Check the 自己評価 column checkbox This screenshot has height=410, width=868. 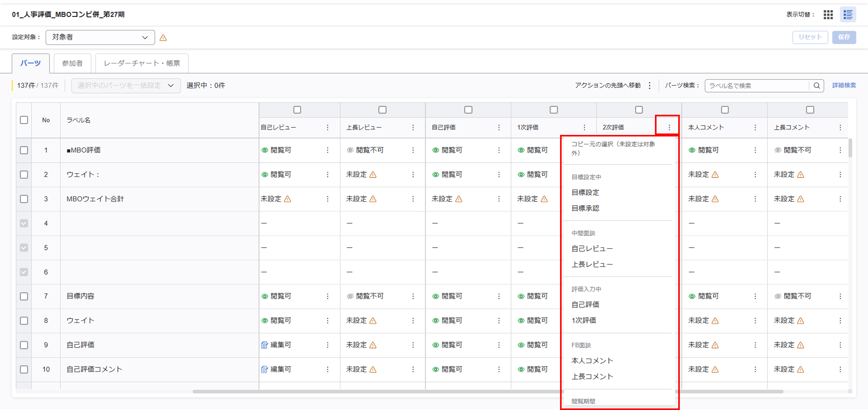468,110
